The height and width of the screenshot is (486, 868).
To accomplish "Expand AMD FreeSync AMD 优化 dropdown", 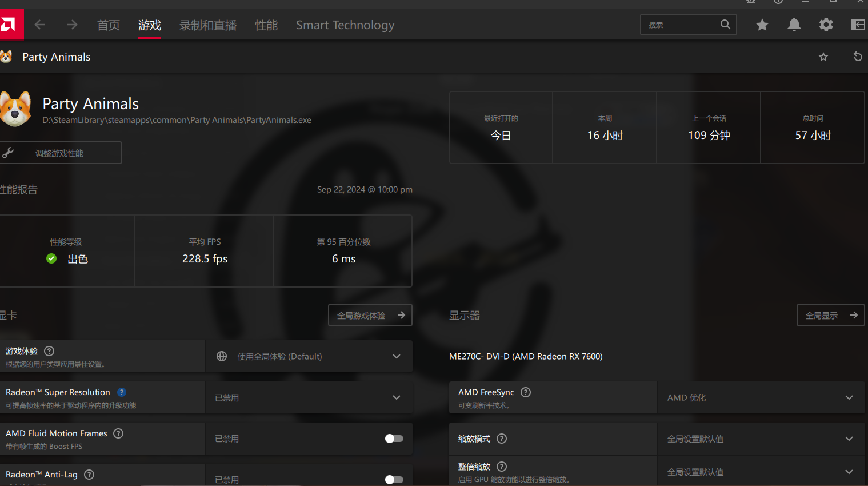I will tap(761, 397).
